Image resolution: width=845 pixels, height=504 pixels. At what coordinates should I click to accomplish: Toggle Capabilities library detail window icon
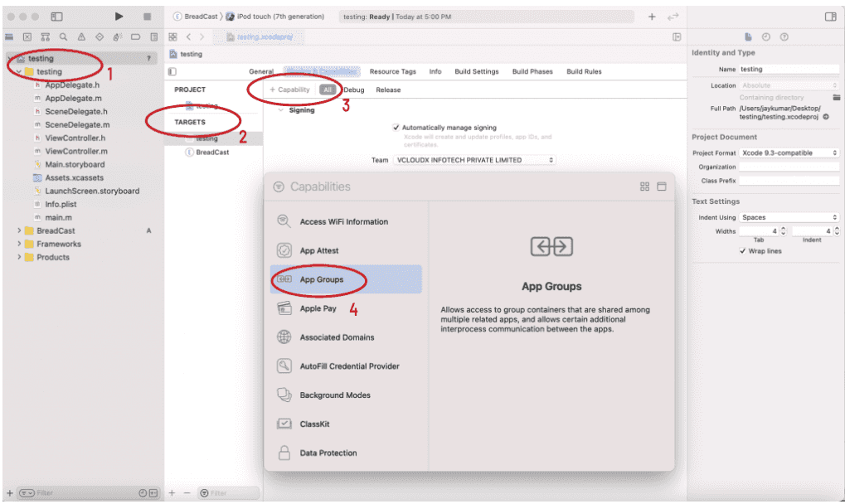662,187
